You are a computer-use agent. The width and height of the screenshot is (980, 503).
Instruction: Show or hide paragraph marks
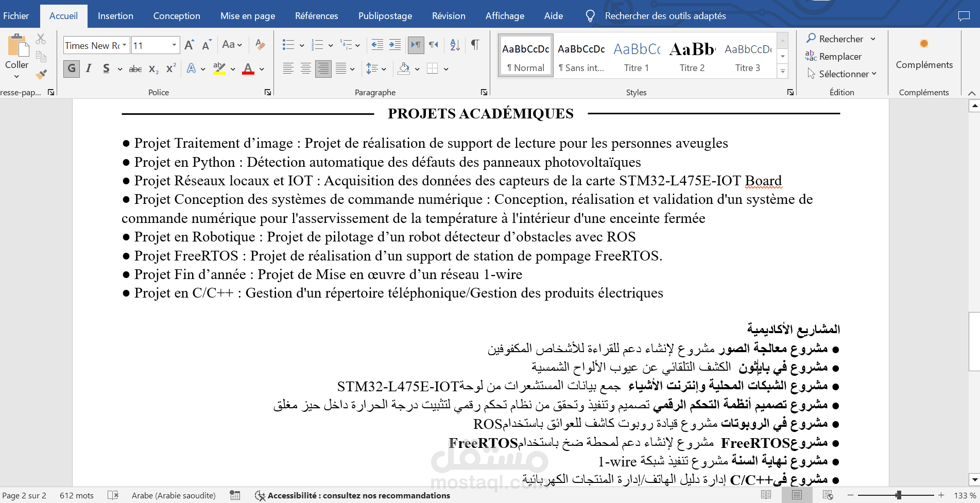click(475, 45)
